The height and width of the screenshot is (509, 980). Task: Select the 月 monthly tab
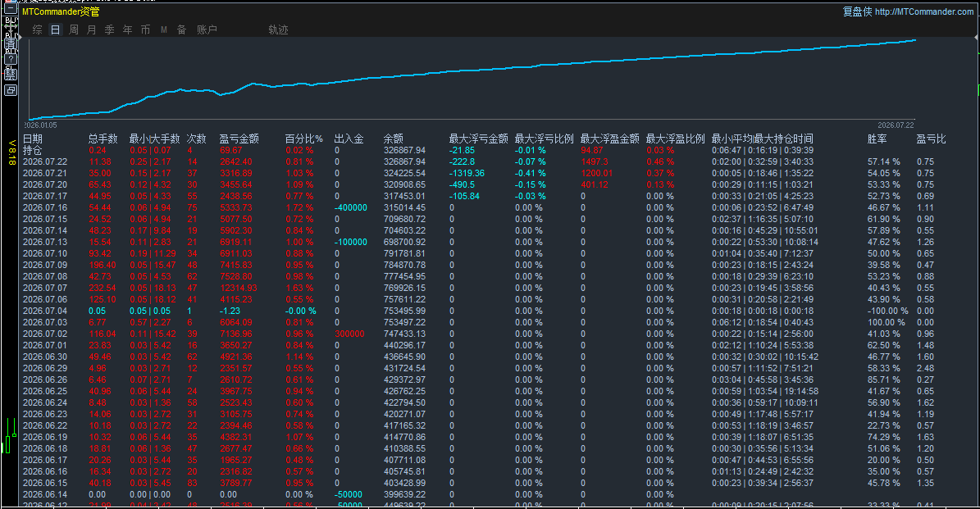pyautogui.click(x=92, y=30)
